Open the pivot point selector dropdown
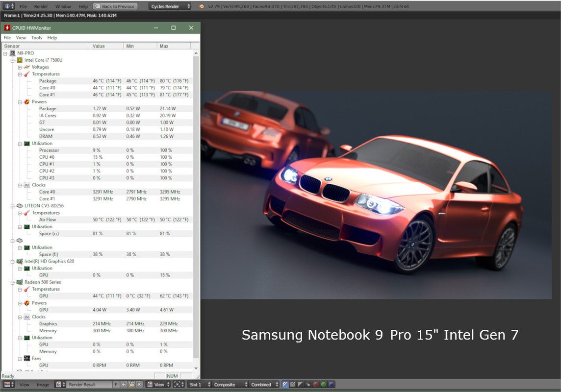Image resolution: width=561 pixels, height=392 pixels. 178,385
